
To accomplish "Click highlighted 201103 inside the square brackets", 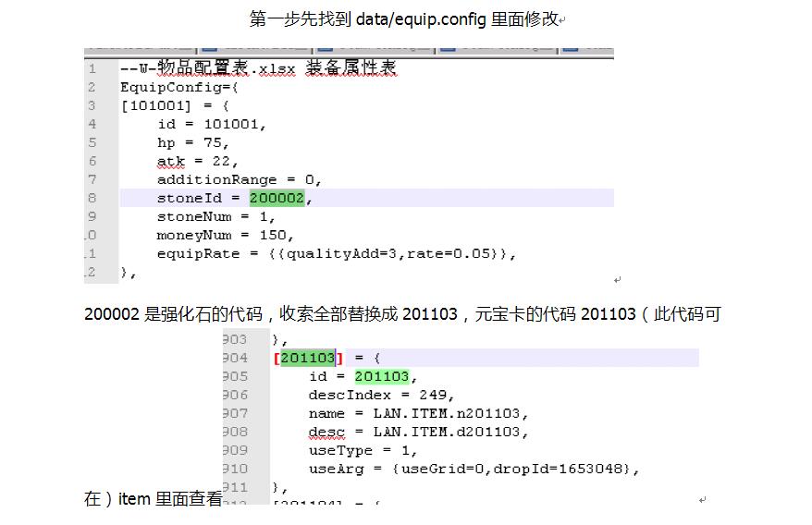I will 307,358.
